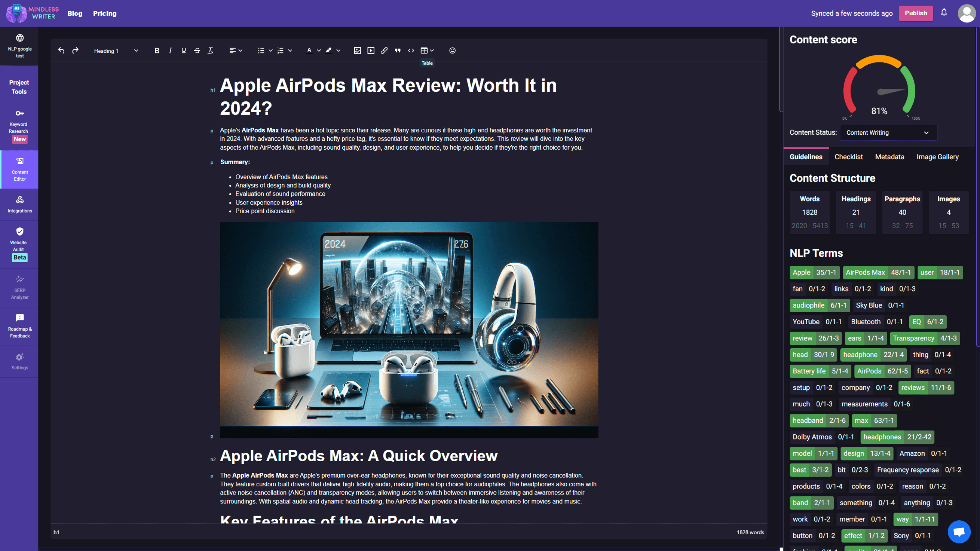Click the Images count card
The height and width of the screenshot is (551, 980).
click(x=948, y=212)
